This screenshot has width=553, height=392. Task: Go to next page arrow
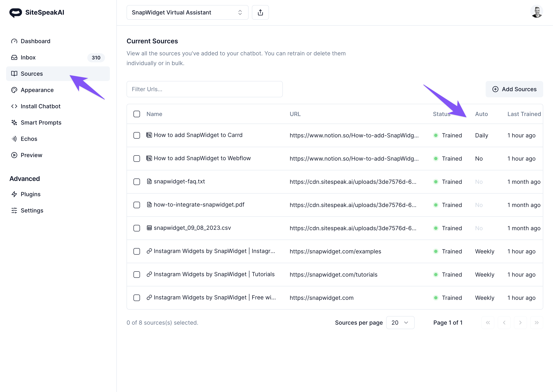(x=520, y=322)
